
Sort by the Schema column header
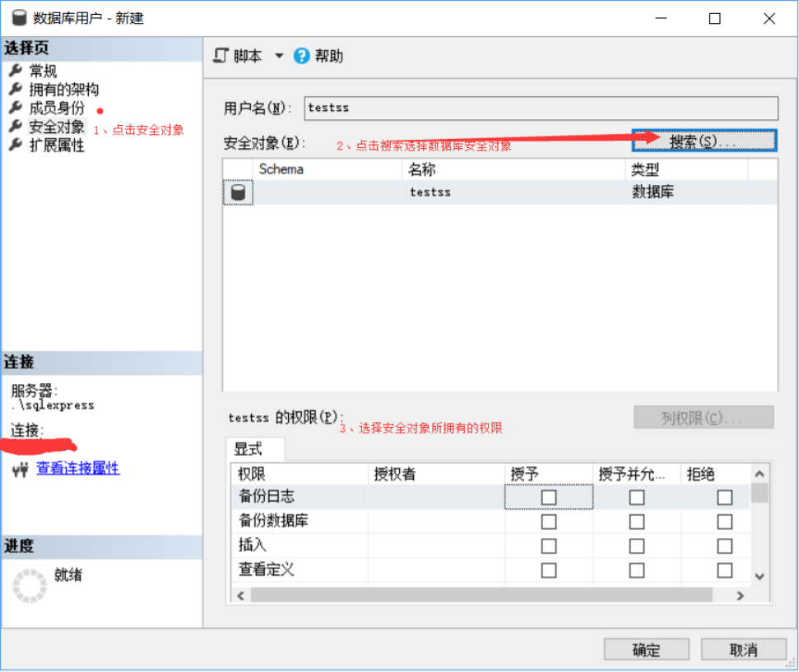pyautogui.click(x=327, y=169)
